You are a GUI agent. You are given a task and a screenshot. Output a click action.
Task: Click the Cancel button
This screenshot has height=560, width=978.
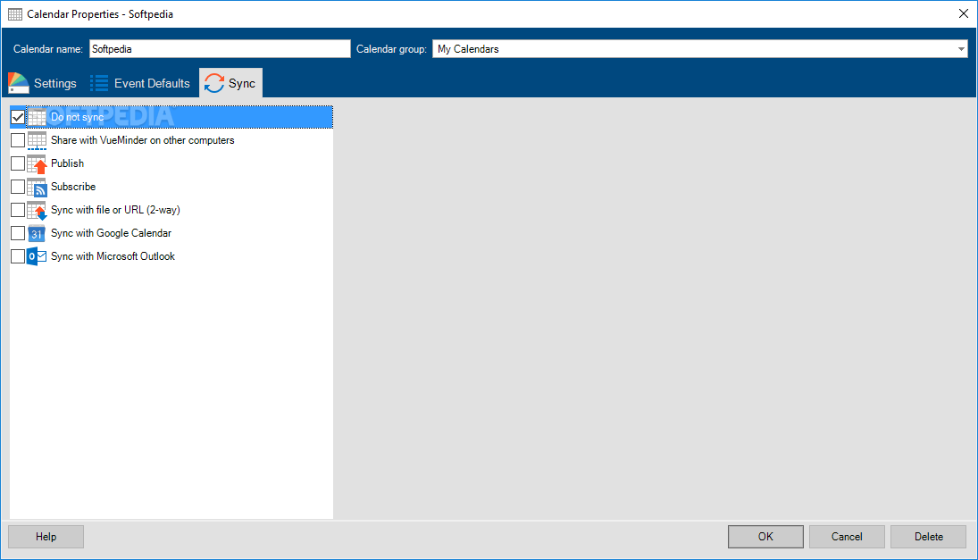click(x=847, y=536)
